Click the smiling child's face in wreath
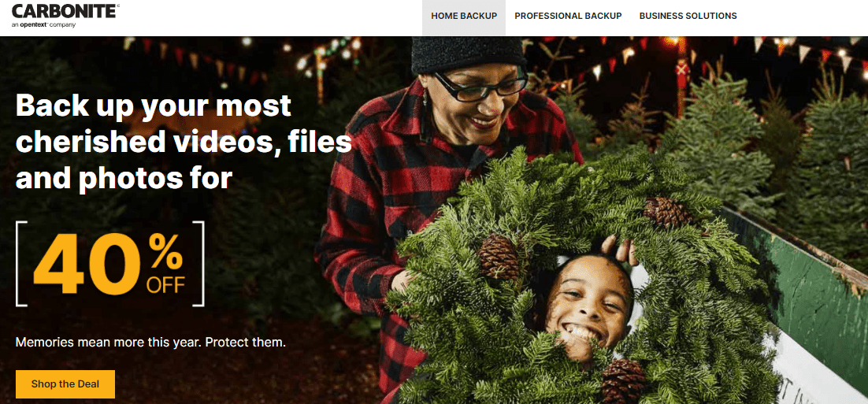Image resolution: width=868 pixels, height=404 pixels. 588,308
